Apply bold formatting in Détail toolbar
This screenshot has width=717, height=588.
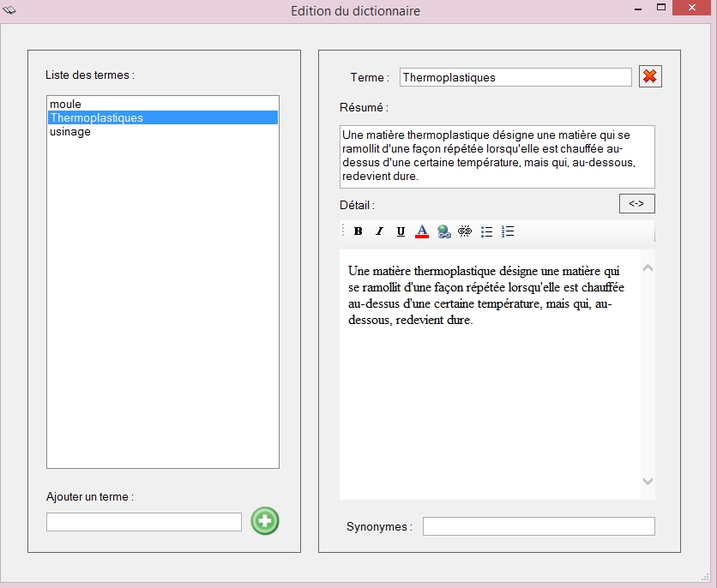point(358,231)
